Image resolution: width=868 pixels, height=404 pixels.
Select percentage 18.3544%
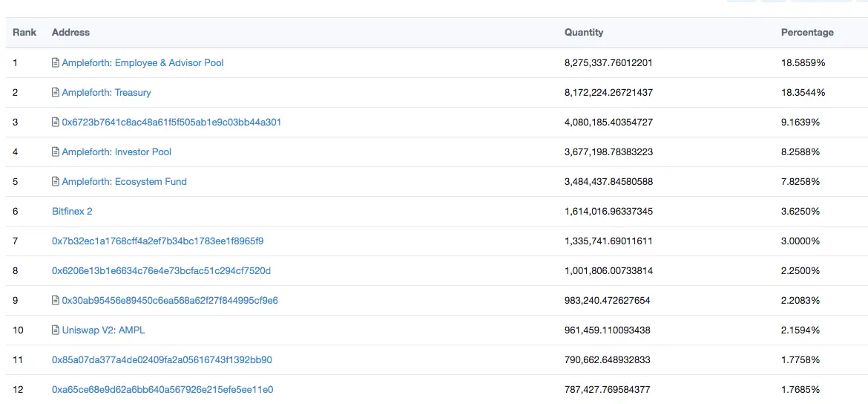tap(803, 93)
